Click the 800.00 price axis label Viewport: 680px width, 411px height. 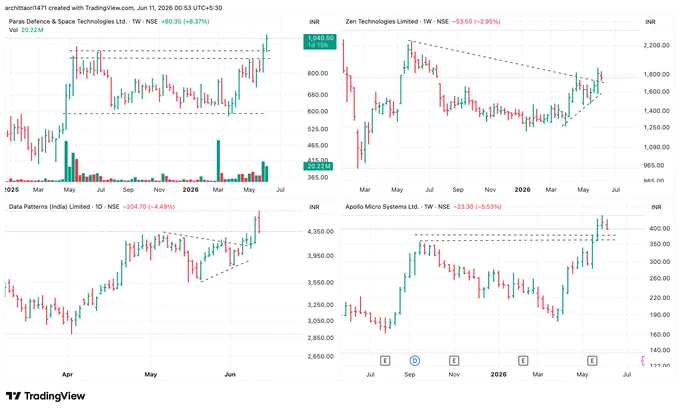318,73
